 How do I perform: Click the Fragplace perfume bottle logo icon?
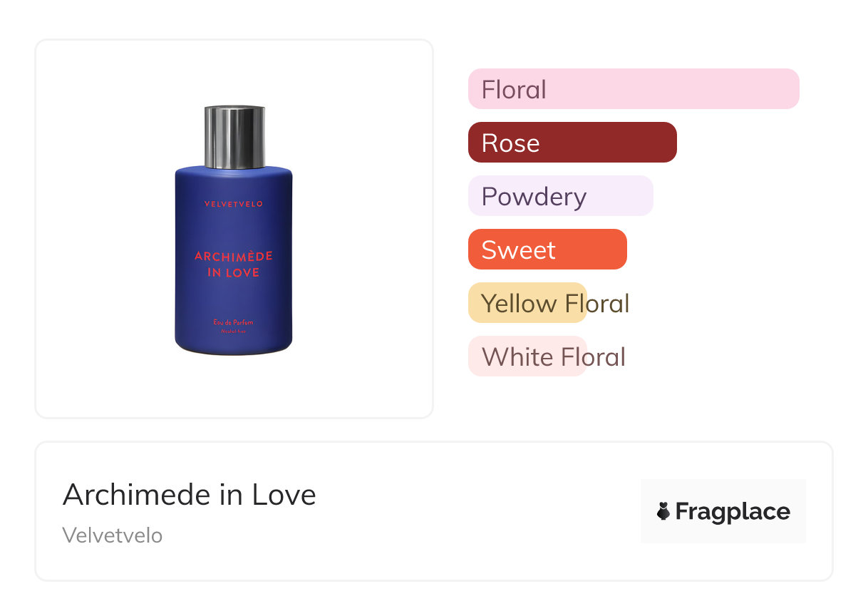[663, 511]
